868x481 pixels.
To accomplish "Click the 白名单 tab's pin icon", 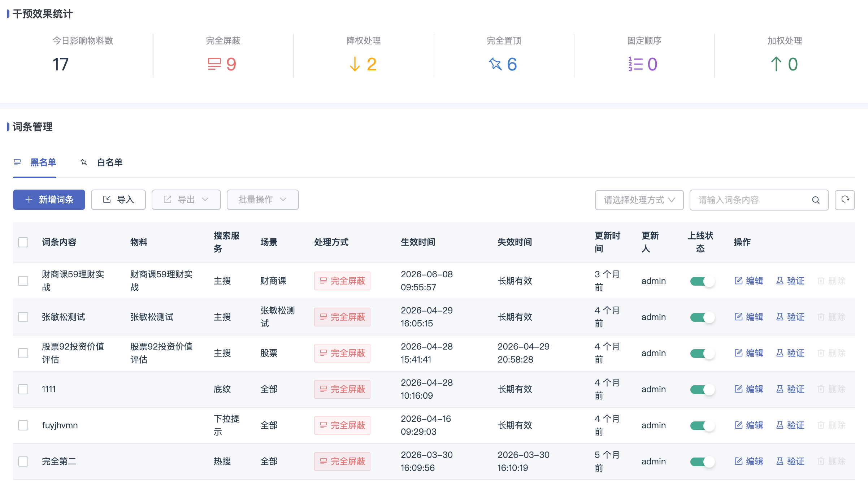I will [x=84, y=162].
